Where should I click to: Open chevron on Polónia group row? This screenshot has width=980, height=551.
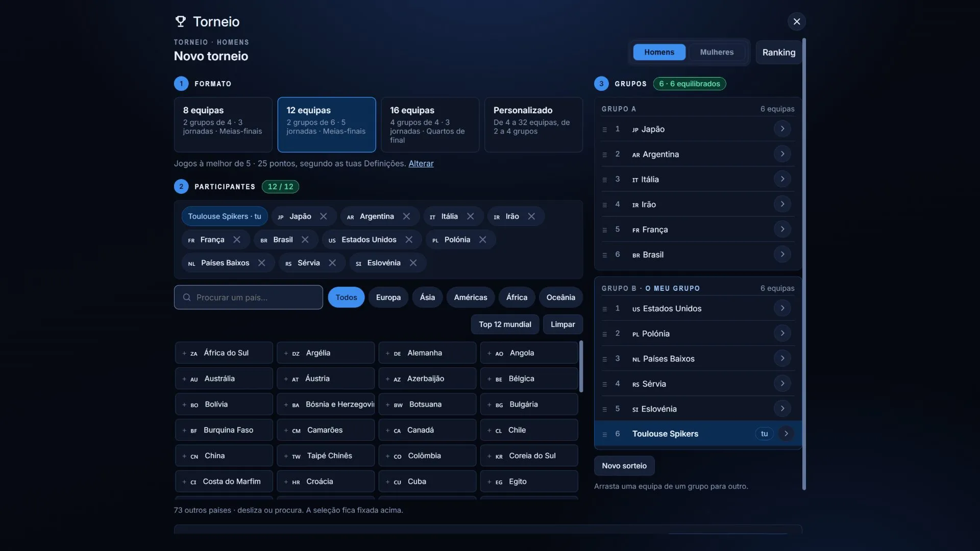click(x=782, y=333)
